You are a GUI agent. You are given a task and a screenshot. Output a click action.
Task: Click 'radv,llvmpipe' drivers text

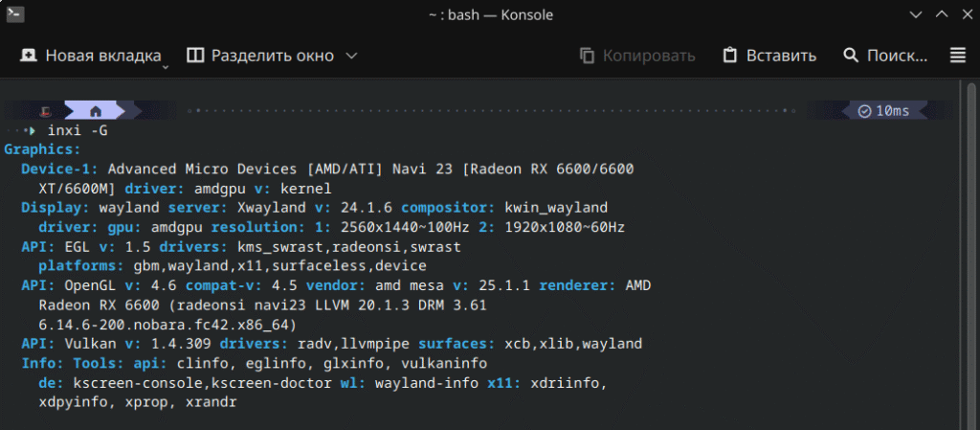pos(352,344)
